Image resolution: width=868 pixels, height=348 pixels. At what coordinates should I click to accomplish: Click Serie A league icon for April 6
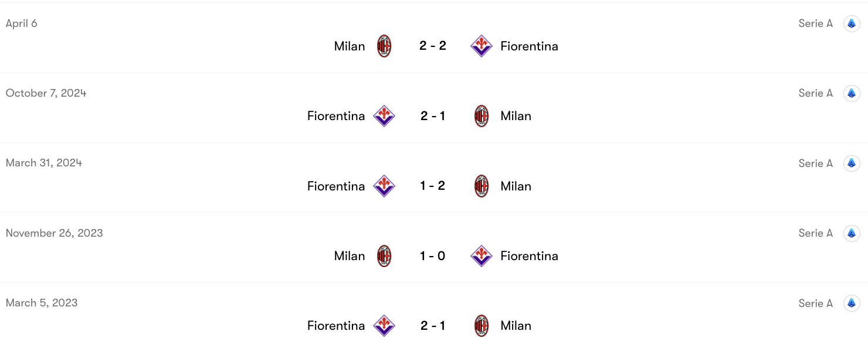(852, 24)
